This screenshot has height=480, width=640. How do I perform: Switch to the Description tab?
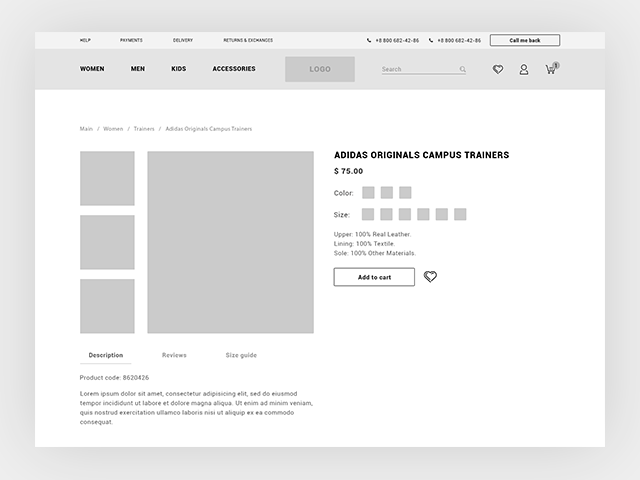pos(106,355)
